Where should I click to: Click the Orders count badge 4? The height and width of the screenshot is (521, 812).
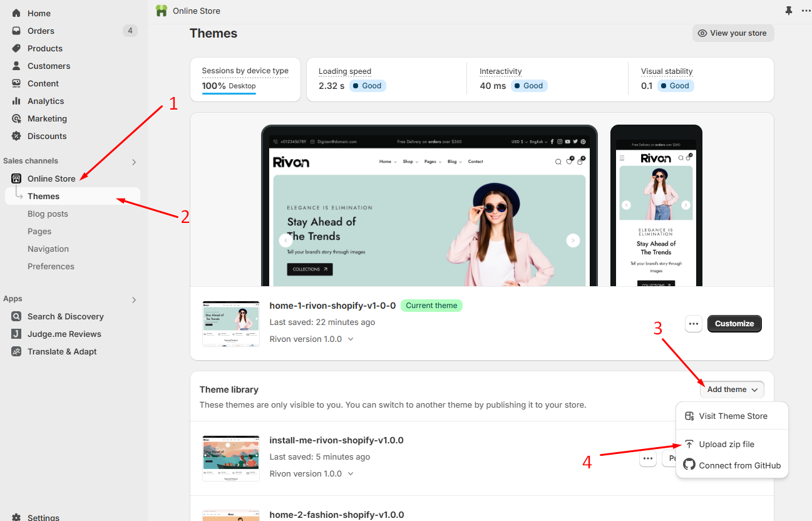click(130, 31)
